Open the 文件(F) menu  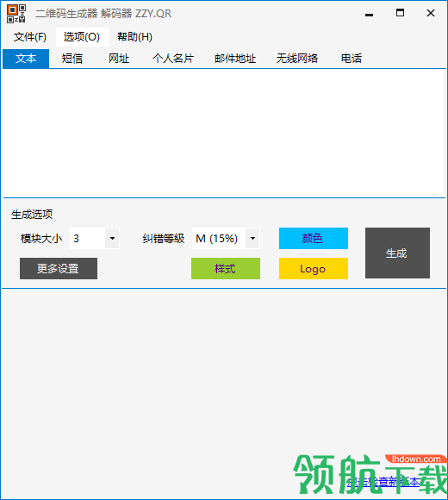tap(30, 37)
